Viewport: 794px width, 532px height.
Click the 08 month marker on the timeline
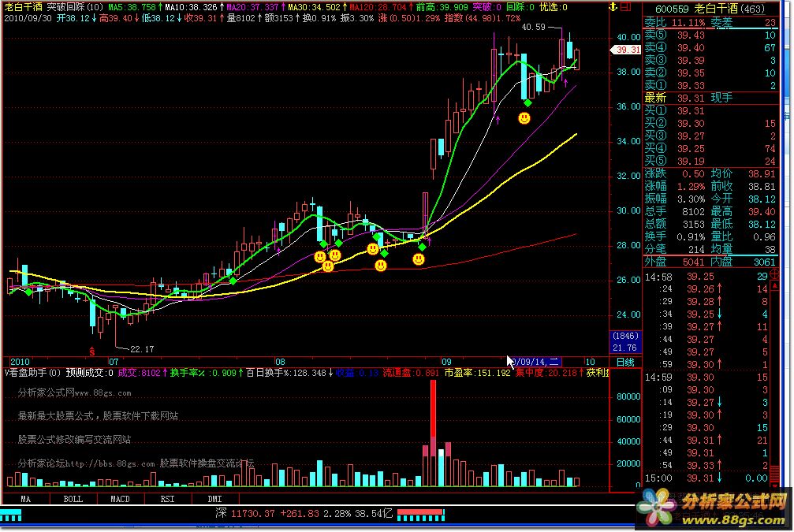tap(280, 362)
